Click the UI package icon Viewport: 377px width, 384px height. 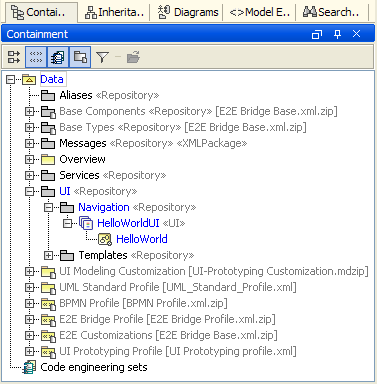click(48, 192)
